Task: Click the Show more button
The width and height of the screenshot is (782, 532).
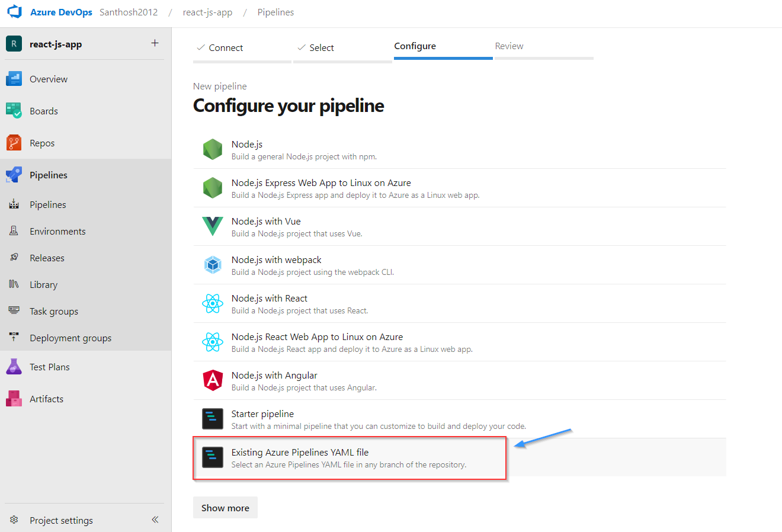Action: pyautogui.click(x=225, y=508)
